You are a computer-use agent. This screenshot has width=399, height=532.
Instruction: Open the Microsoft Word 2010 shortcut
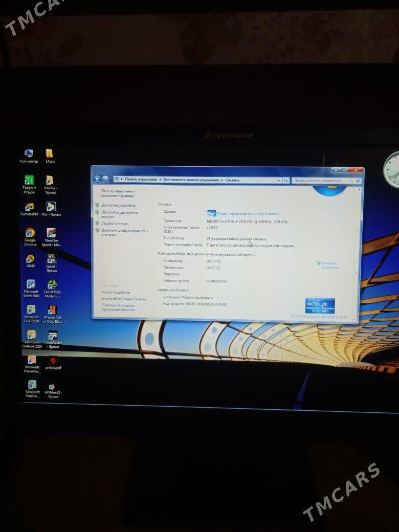point(31,284)
